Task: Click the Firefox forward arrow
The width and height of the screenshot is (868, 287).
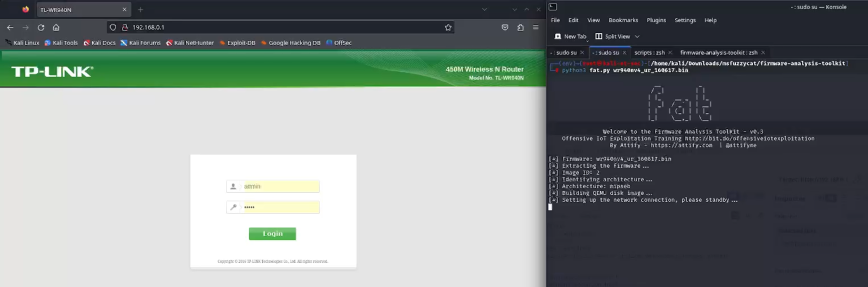Action: 25,27
